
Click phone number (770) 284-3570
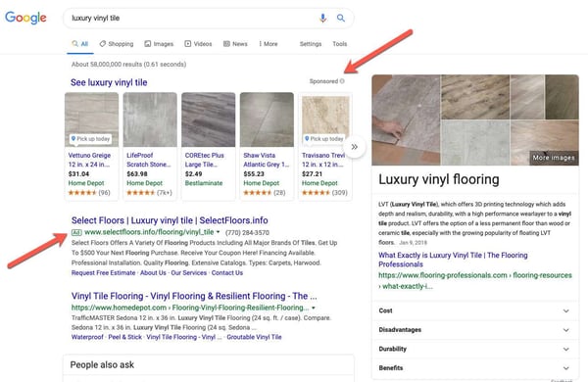[x=248, y=233]
